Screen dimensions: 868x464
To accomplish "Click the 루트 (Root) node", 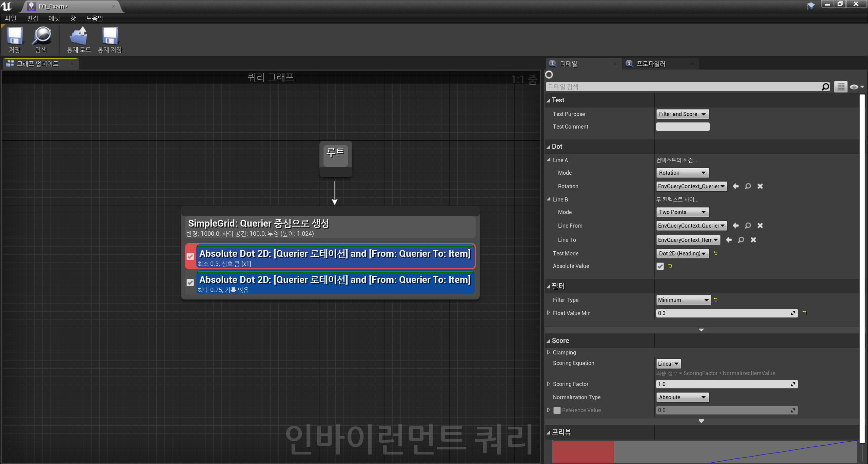I will point(335,156).
